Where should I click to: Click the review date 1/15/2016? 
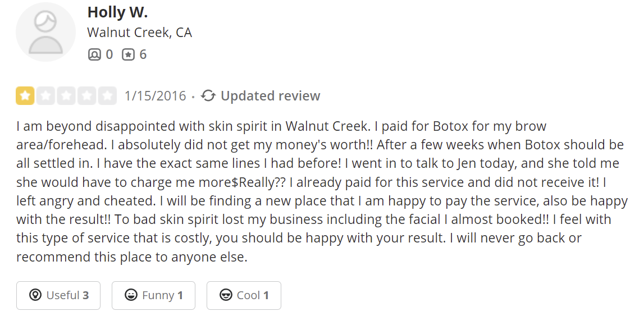[155, 96]
